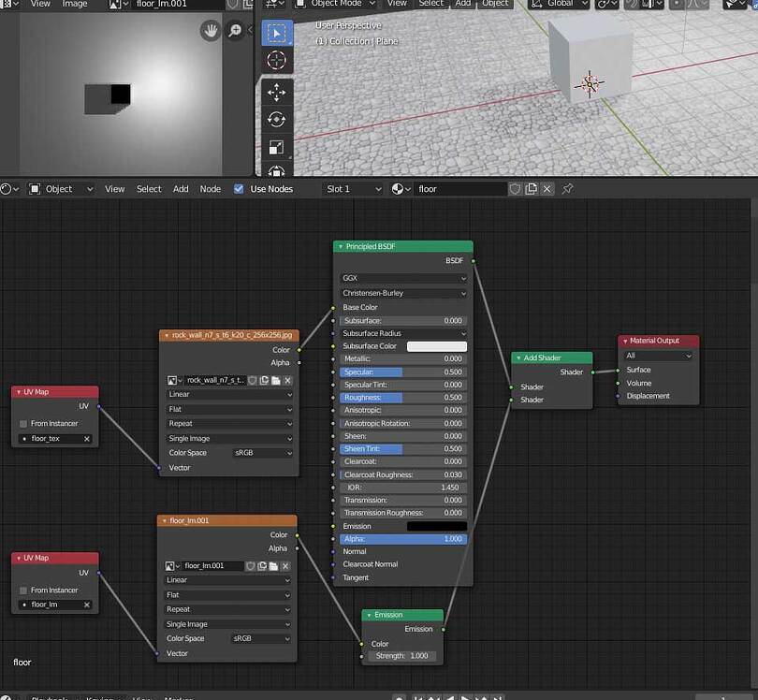Click fake user shield on floor_lm.001 node

pos(251,566)
